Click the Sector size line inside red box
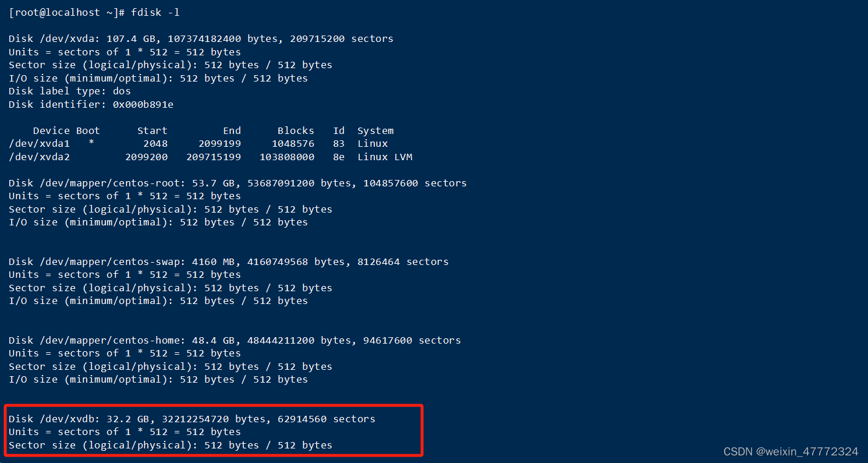 tap(169, 444)
